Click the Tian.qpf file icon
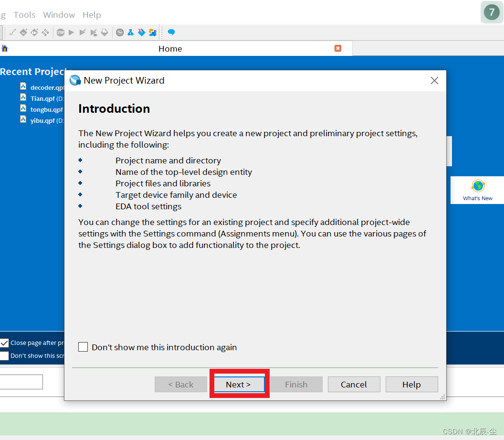 pos(23,97)
